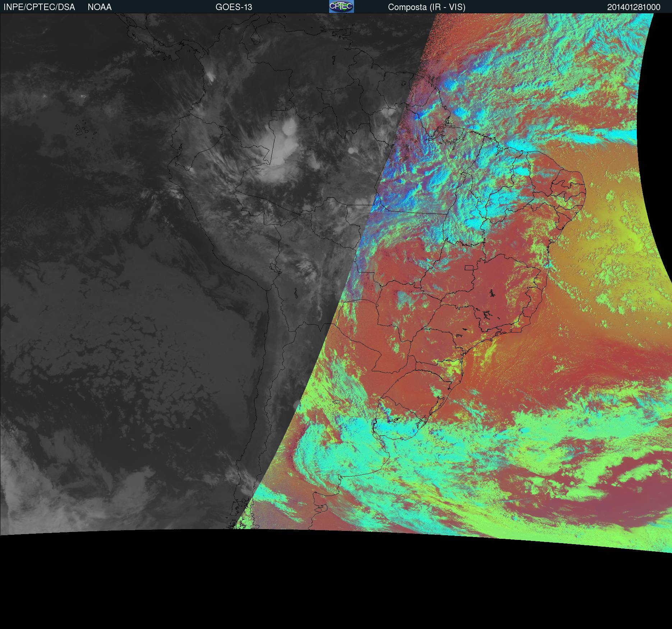This screenshot has height=629, width=672.
Task: Click the GOES-13 satellite label
Action: click(x=234, y=7)
